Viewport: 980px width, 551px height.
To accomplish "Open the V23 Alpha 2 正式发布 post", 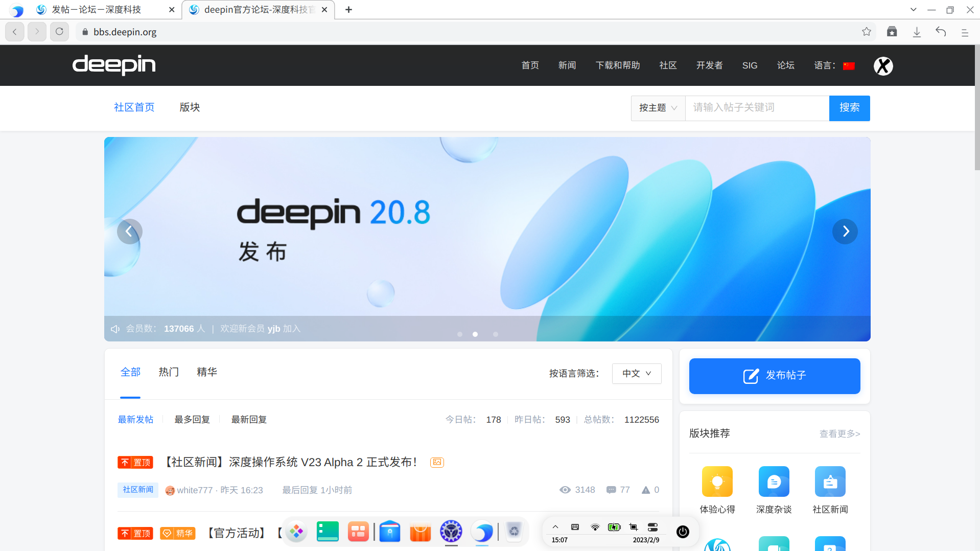I will click(290, 462).
